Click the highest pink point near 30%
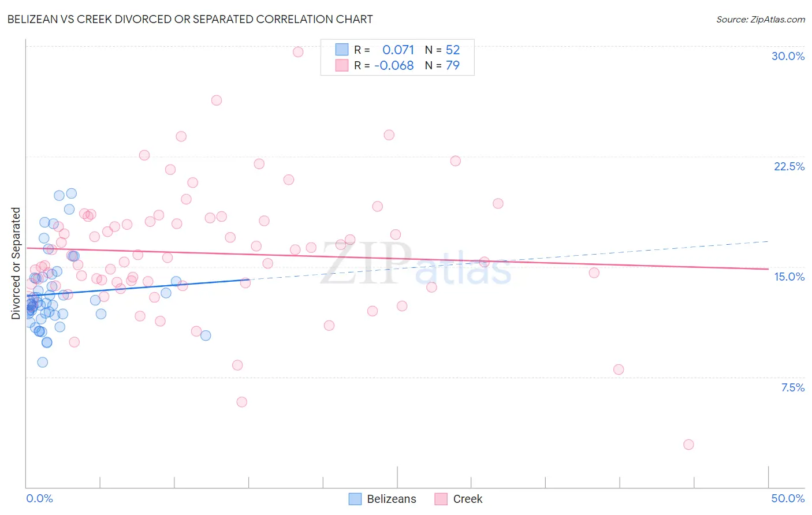This screenshot has height=515, width=812. (298, 52)
